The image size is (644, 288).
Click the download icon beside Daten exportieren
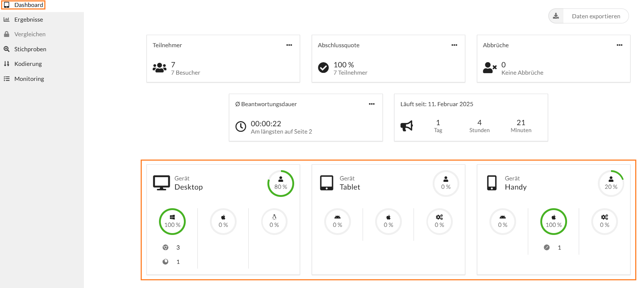(556, 16)
